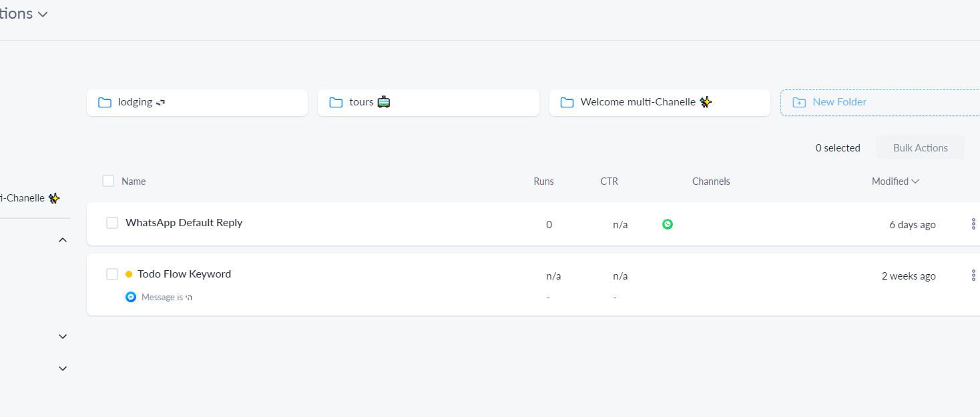
Task: Click the WhatsApp channel icon
Action: click(668, 224)
